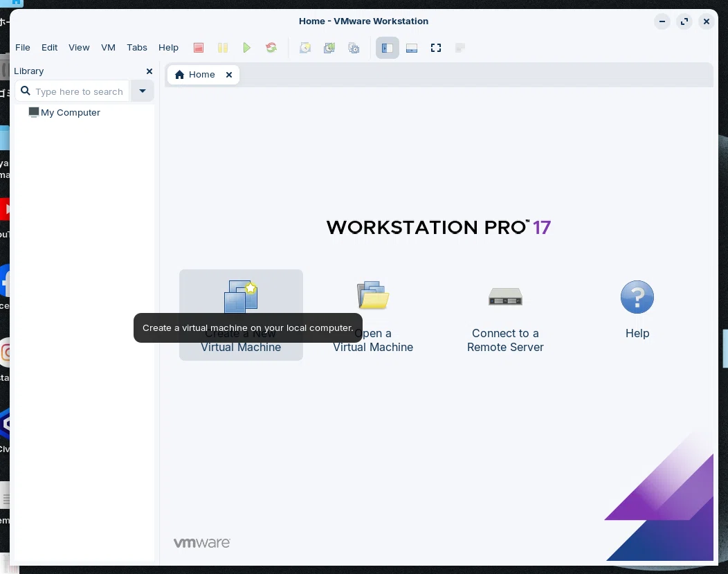Click the Virtual Machine label under Create
The height and width of the screenshot is (574, 728).
[x=241, y=348]
